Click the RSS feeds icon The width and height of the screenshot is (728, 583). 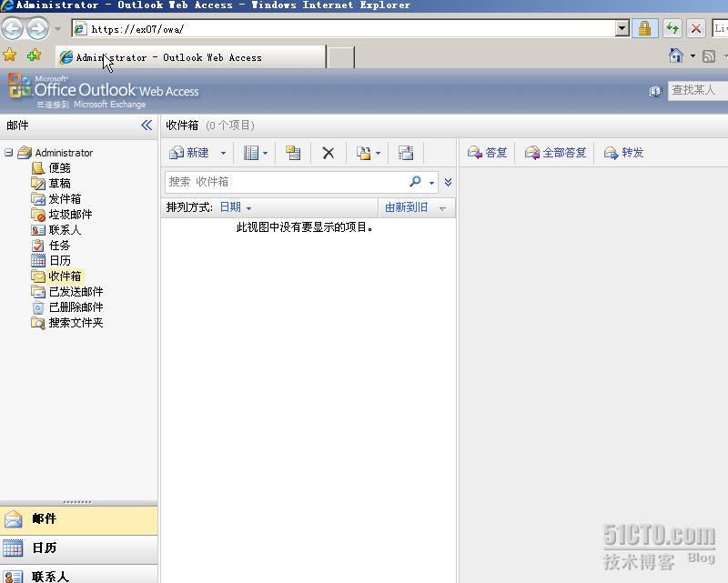[709, 56]
